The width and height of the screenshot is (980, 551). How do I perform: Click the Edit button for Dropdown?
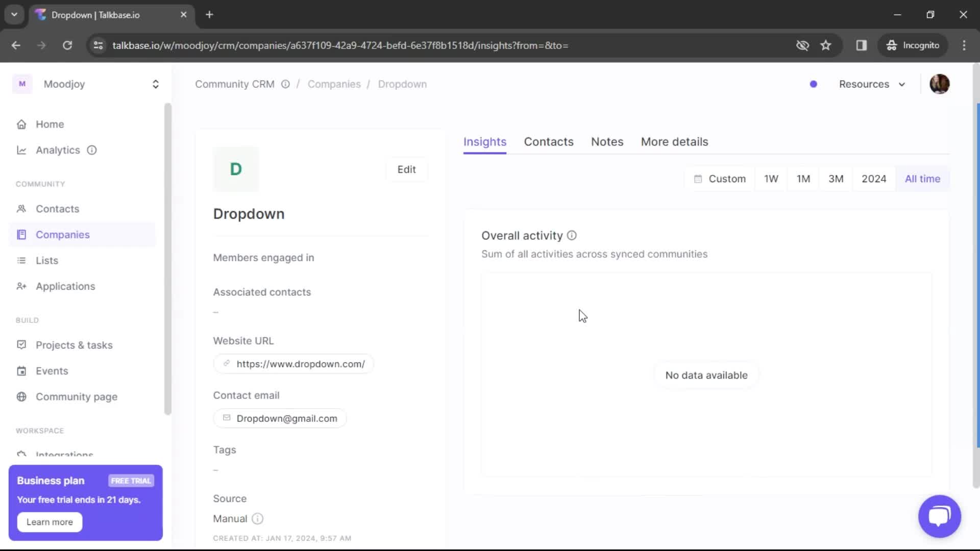click(406, 169)
